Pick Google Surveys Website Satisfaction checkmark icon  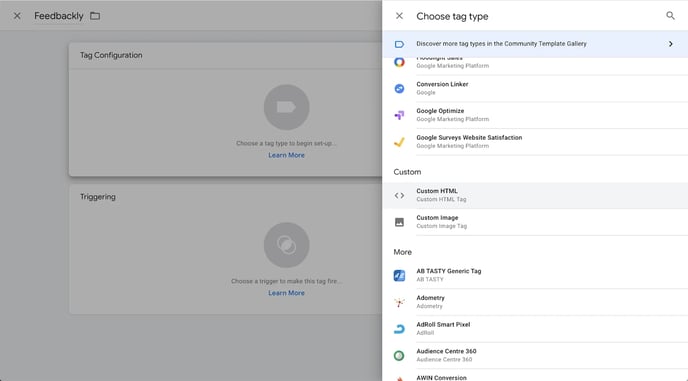(x=399, y=142)
